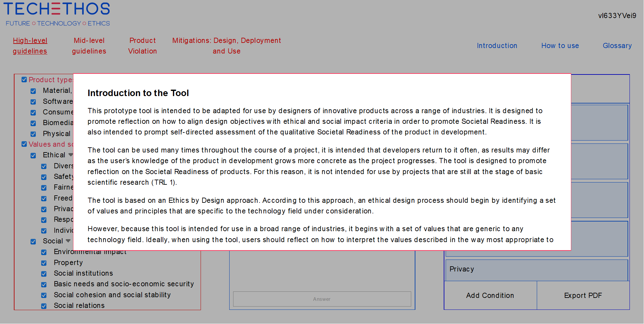The image size is (644, 324).
Task: Open the Product Violation tab
Action: tap(143, 46)
